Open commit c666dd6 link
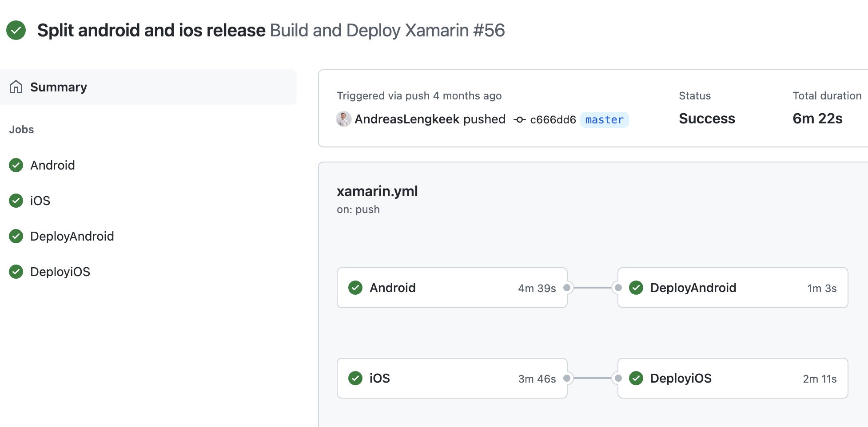Viewport: 868px width, 427px height. pos(553,120)
